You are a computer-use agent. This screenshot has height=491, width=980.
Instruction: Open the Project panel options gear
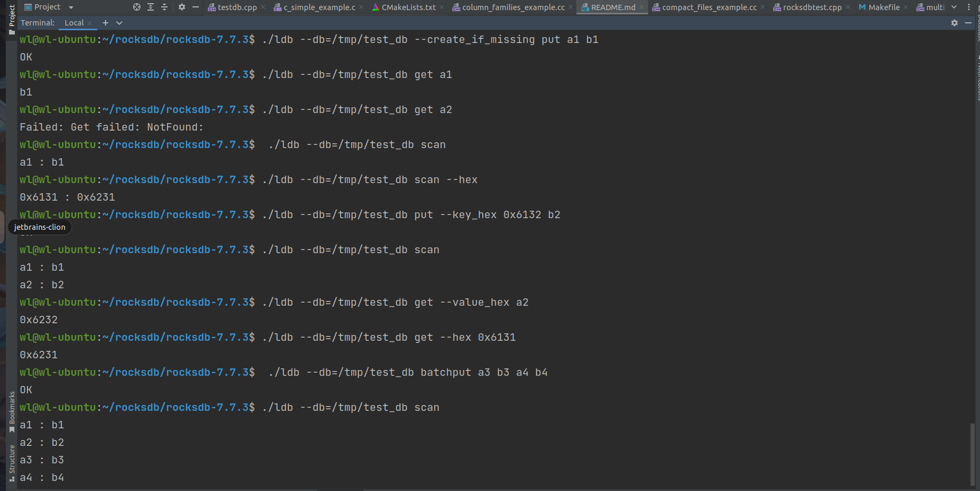click(x=181, y=7)
